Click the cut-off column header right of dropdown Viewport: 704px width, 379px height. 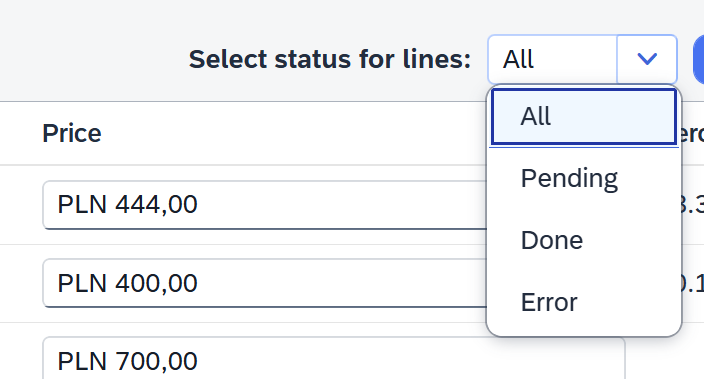pos(693,133)
